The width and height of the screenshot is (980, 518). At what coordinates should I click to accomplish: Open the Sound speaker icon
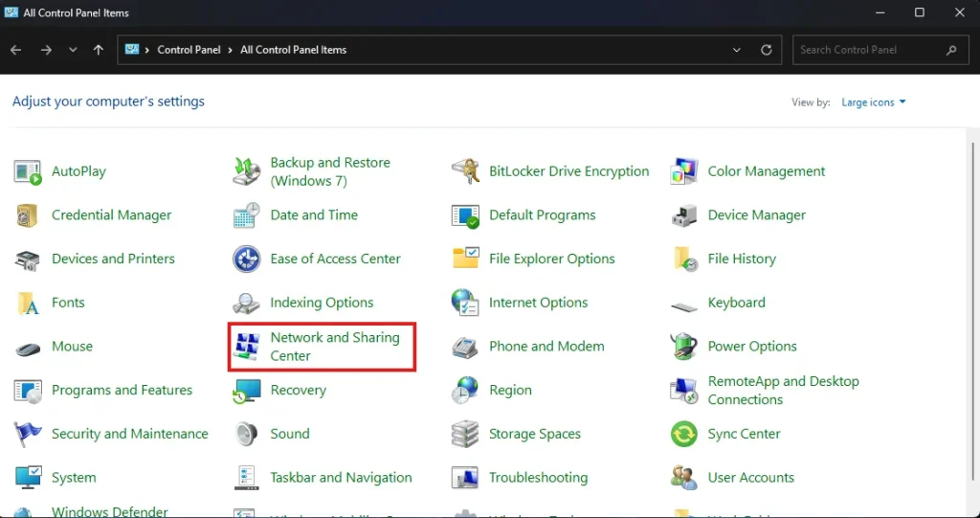pyautogui.click(x=246, y=434)
